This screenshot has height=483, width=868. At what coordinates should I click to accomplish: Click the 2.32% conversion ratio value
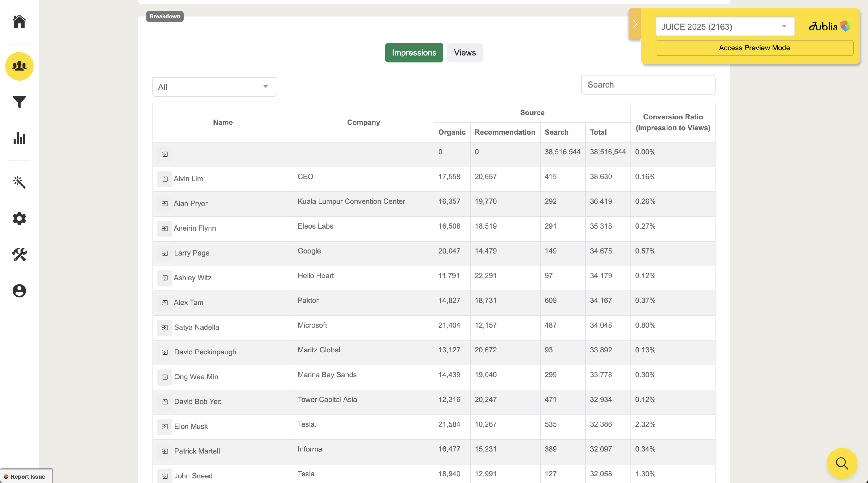click(645, 424)
